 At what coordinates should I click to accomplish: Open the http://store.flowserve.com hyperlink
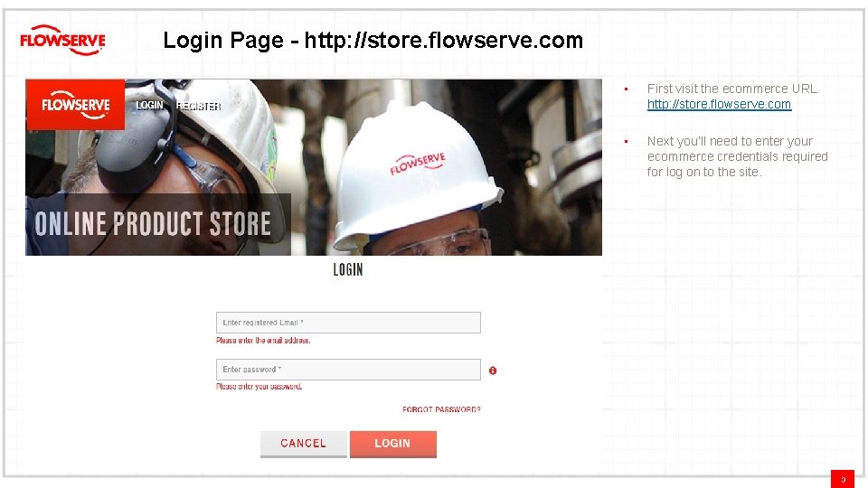pyautogui.click(x=719, y=104)
